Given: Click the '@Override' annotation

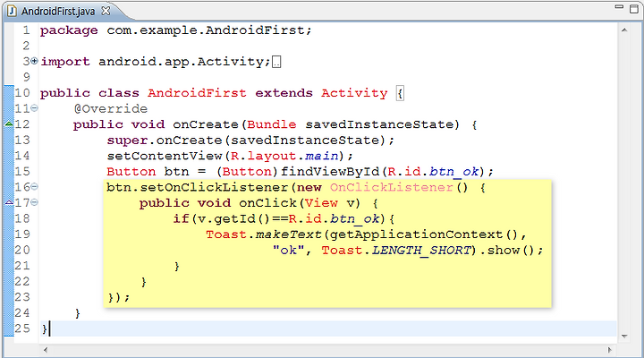Looking at the screenshot, I should (111, 108).
